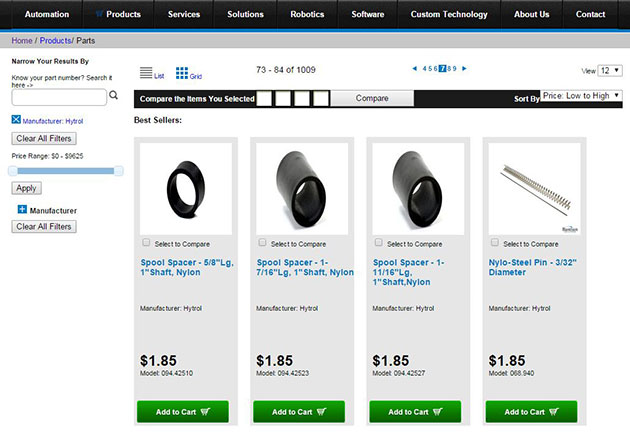630x433 pixels.
Task: Open the View count dropdown
Action: [x=608, y=71]
